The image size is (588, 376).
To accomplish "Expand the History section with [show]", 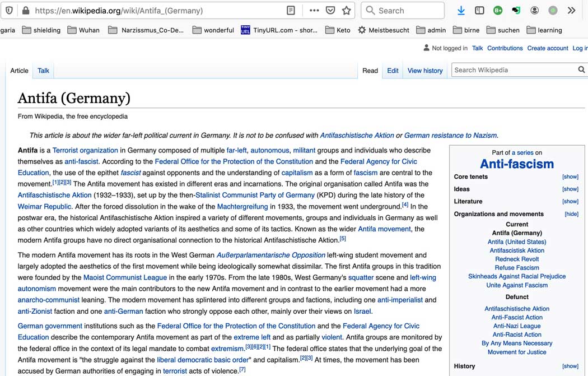I will pyautogui.click(x=570, y=366).
